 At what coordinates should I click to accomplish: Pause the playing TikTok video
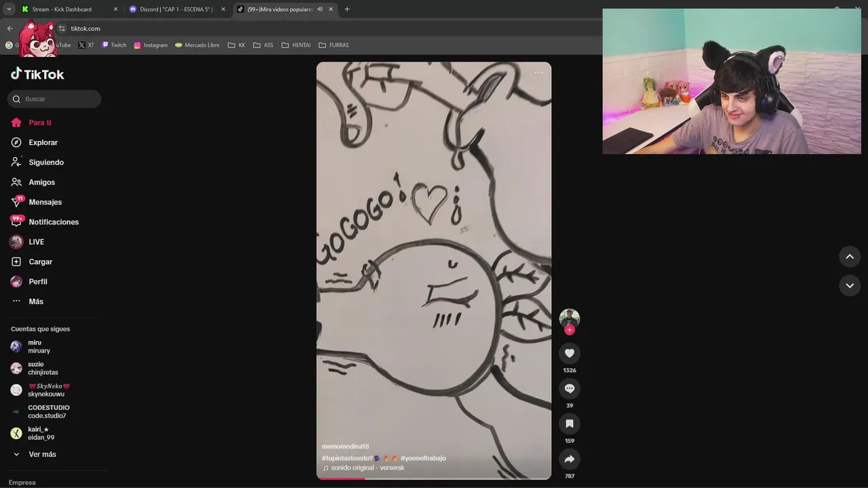click(434, 271)
